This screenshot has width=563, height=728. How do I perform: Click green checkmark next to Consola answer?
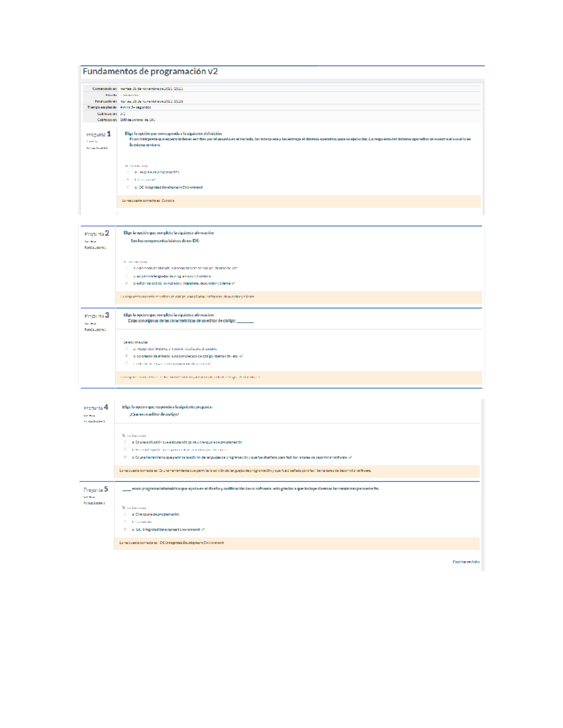[x=153, y=180]
